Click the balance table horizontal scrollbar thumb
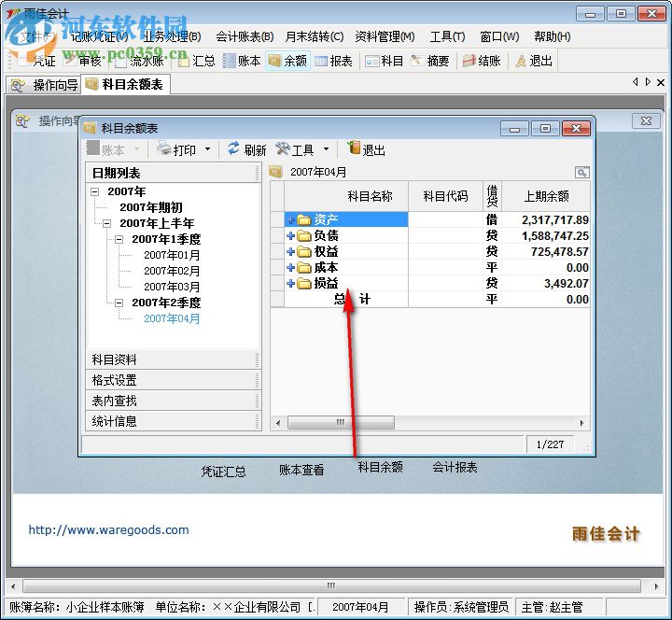The image size is (672, 620). tap(341, 423)
